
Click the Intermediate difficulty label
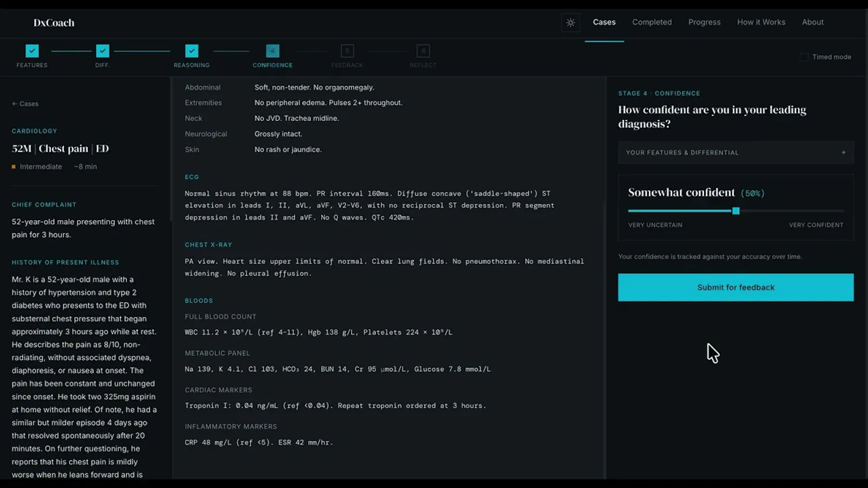(x=41, y=166)
